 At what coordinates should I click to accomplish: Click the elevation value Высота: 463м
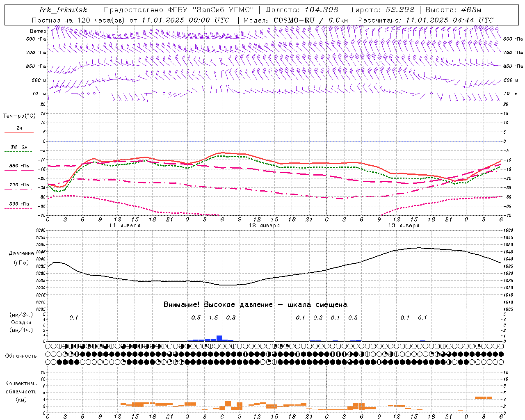453,10
